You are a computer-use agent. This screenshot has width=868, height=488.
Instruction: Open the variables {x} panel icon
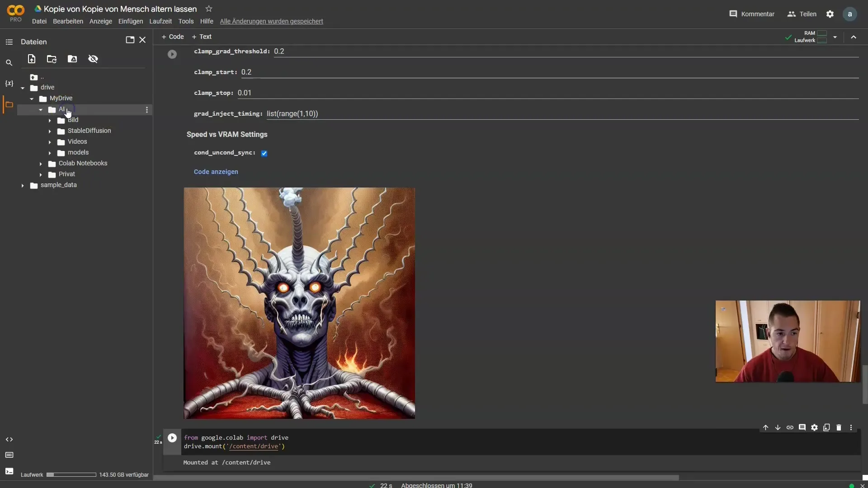9,84
